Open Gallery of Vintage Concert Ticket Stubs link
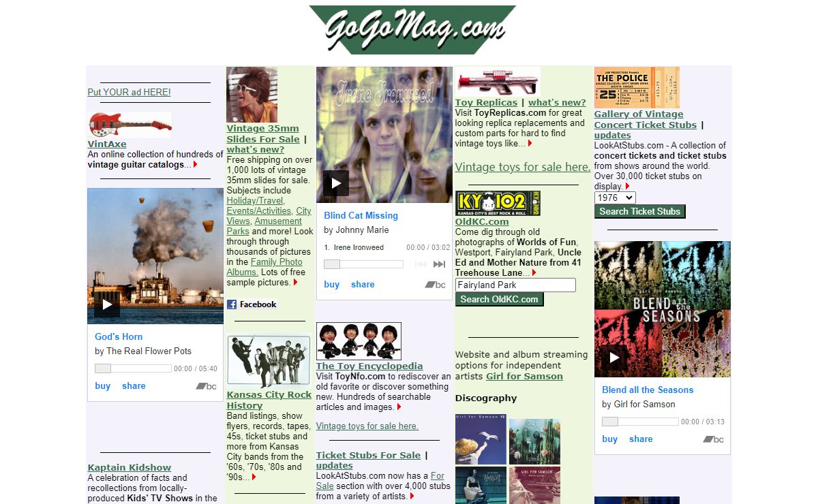The height and width of the screenshot is (504, 818). coord(646,119)
